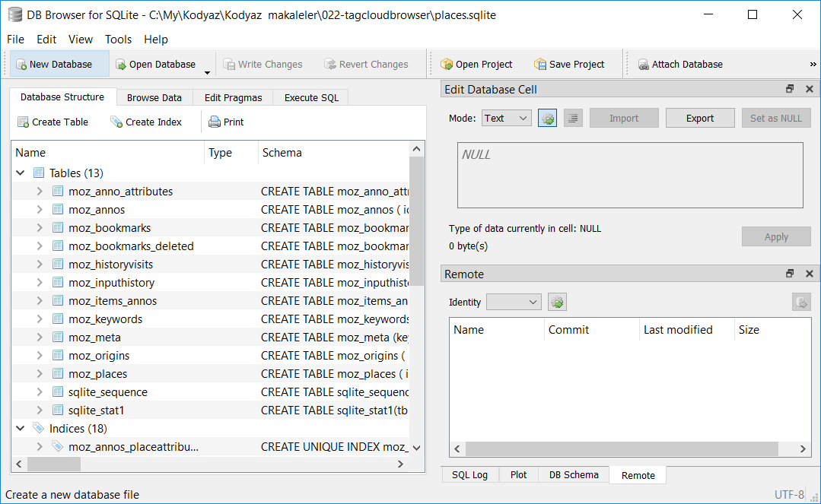821x504 pixels.
Task: Open the Identity dropdown
Action: point(513,302)
